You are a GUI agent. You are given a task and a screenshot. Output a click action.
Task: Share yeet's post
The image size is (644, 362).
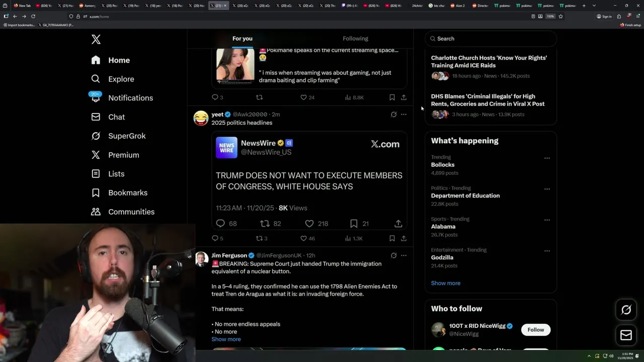404,238
